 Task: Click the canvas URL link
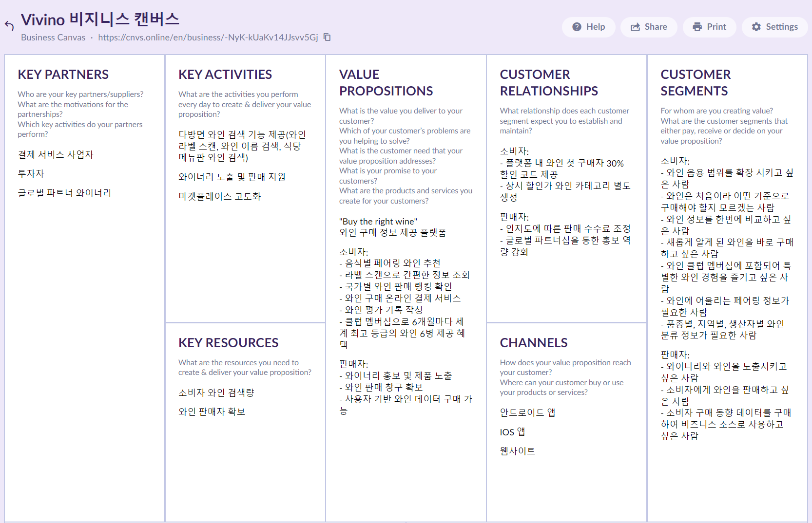click(208, 37)
